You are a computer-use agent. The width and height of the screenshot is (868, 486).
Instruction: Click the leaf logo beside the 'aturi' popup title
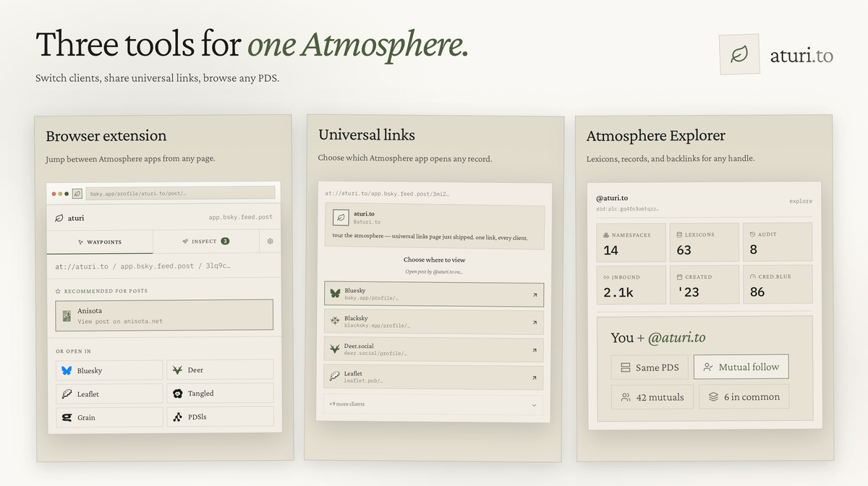(x=59, y=218)
